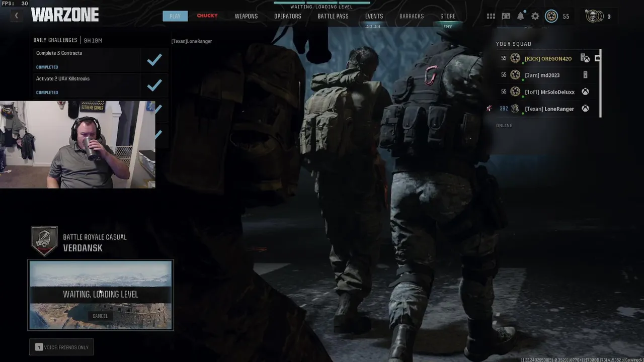Click checkmark for Activate 2 UAV Killstreaks
The width and height of the screenshot is (644, 362).
154,85
